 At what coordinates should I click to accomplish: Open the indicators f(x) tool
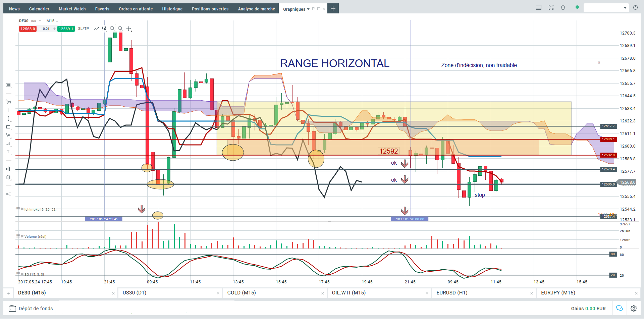(8, 102)
